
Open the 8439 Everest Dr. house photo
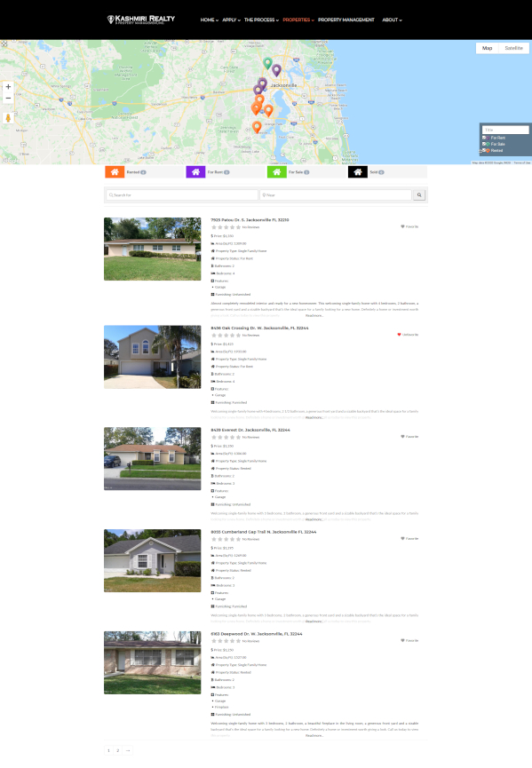pos(153,458)
